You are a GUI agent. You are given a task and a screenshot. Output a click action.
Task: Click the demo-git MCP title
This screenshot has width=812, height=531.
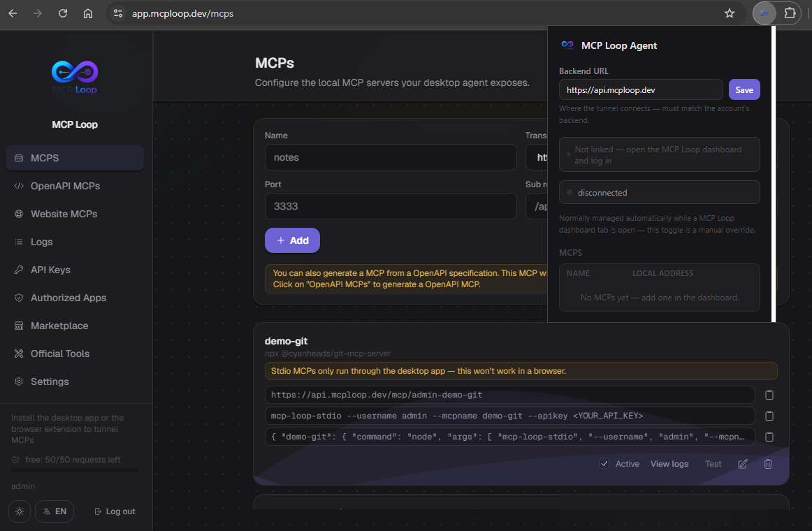tap(286, 341)
